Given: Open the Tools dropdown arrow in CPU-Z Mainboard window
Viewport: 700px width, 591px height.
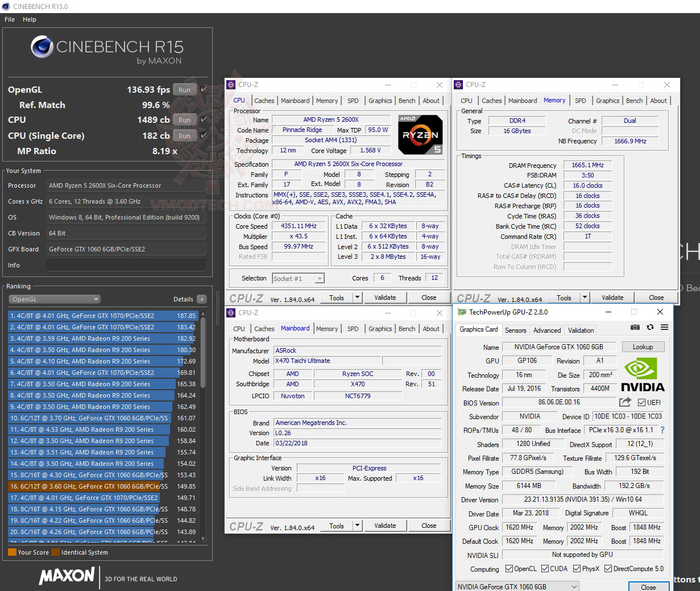Looking at the screenshot, I should pyautogui.click(x=358, y=526).
